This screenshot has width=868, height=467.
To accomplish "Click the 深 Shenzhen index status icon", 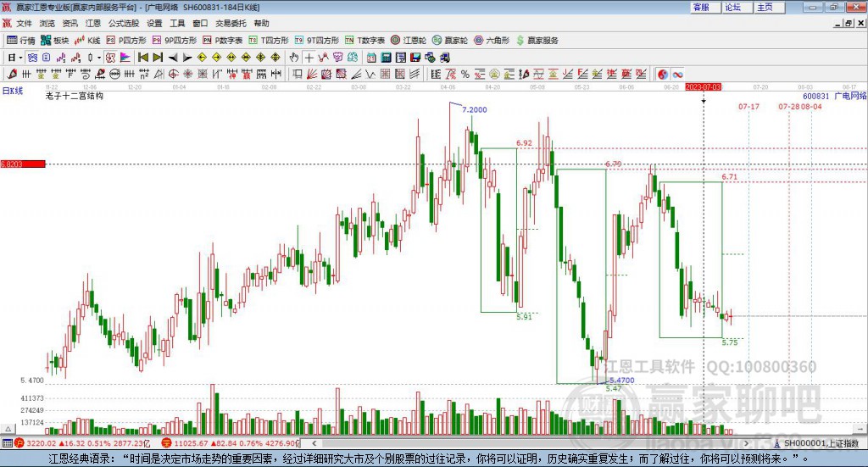I will click(x=167, y=443).
